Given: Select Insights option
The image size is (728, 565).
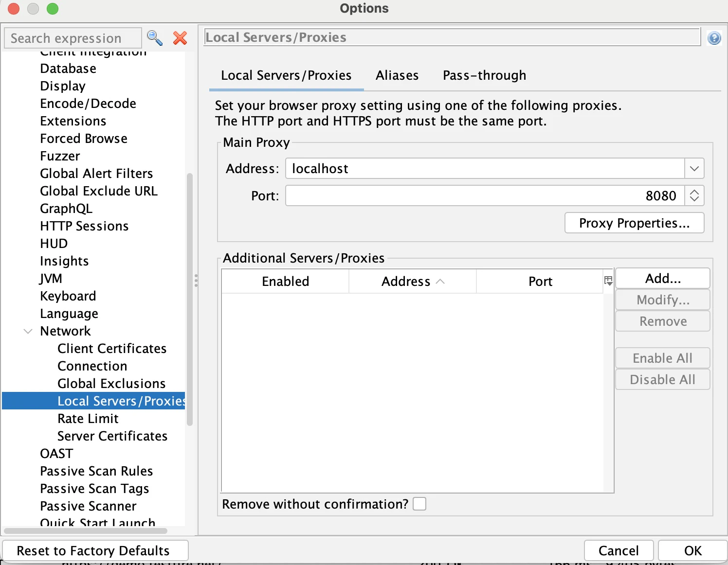Looking at the screenshot, I should [64, 261].
